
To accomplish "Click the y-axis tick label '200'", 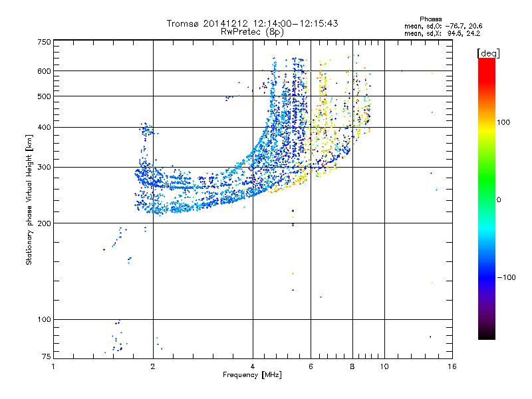I will pos(44,223).
